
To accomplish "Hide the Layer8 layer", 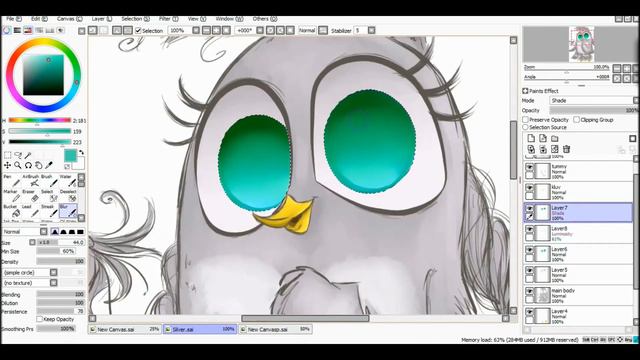I will pyautogui.click(x=529, y=229).
